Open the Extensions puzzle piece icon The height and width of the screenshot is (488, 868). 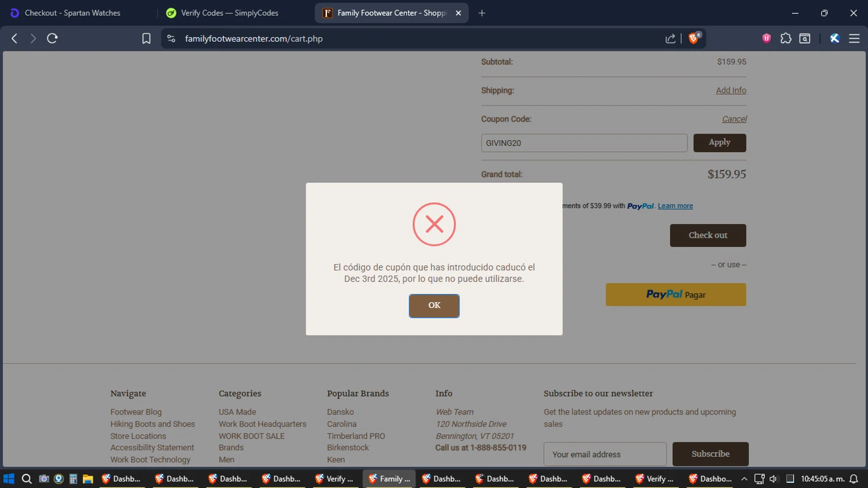point(786,38)
